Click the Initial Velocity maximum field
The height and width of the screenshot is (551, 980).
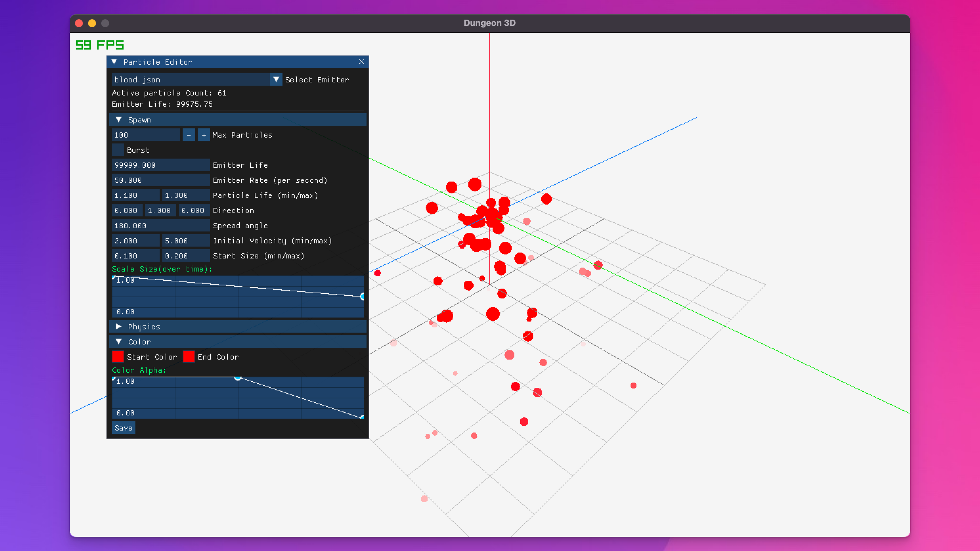click(186, 241)
